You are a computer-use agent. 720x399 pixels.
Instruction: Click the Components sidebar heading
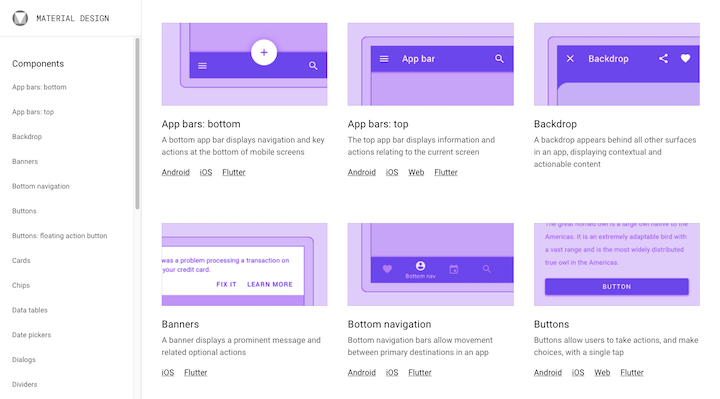pos(38,64)
